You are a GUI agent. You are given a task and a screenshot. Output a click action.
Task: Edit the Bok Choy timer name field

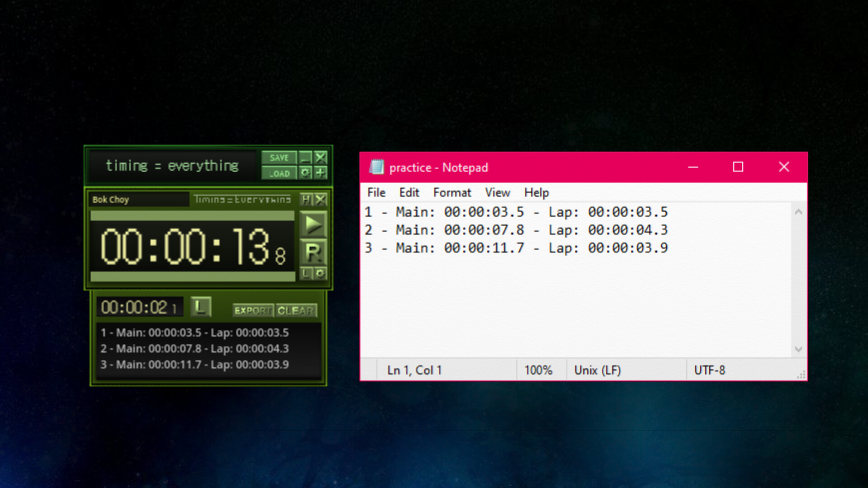(x=138, y=199)
